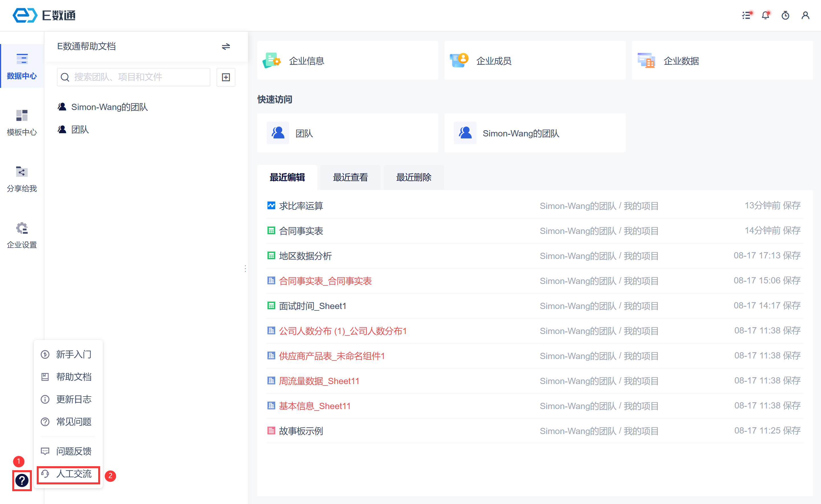Open the user profile icon
The image size is (821, 504).
pos(805,15)
